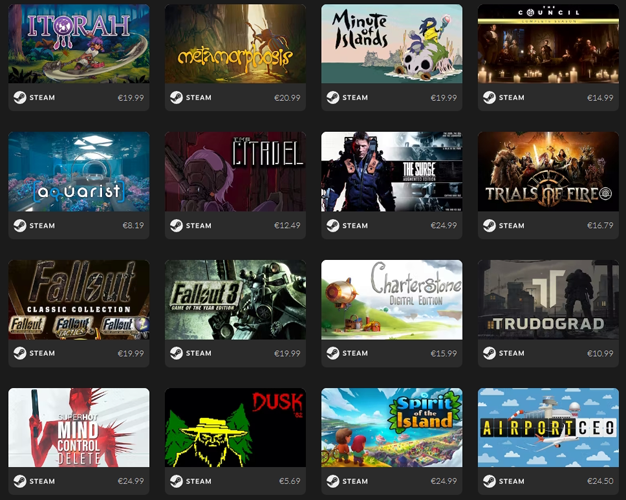Click the Steam logo below Trials of Fire

click(x=489, y=226)
